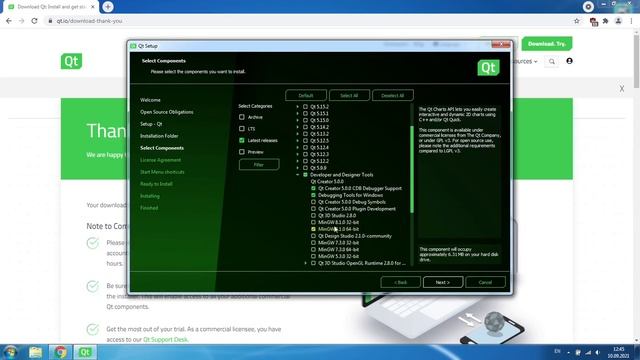Click the Qt logo on the webpage header
The width and height of the screenshot is (640, 360).
[71, 61]
